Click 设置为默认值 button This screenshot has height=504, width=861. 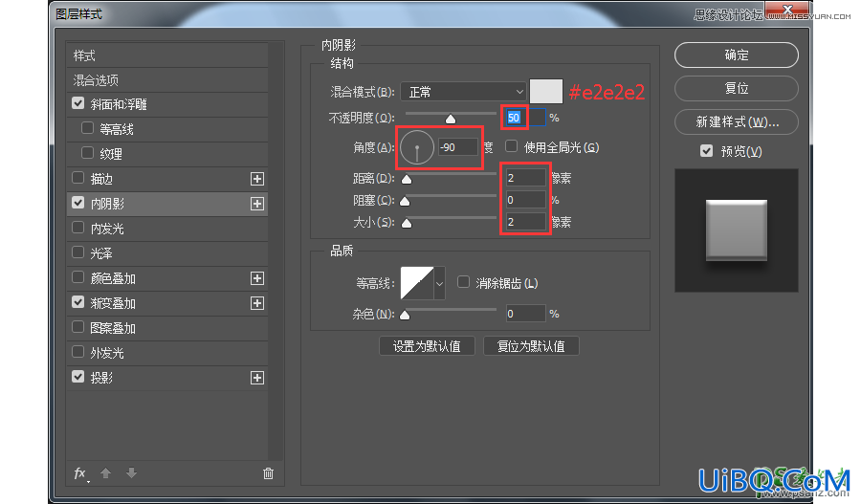pyautogui.click(x=427, y=346)
